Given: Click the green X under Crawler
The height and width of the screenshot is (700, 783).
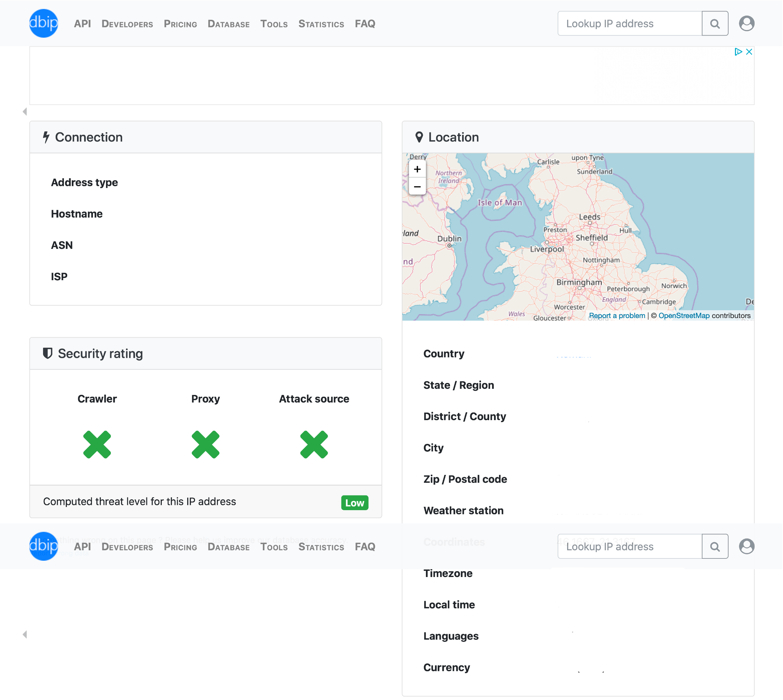Looking at the screenshot, I should pyautogui.click(x=97, y=445).
